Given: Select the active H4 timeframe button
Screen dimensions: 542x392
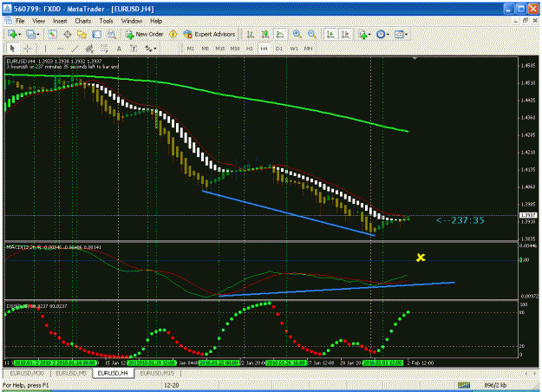Looking at the screenshot, I should (264, 49).
